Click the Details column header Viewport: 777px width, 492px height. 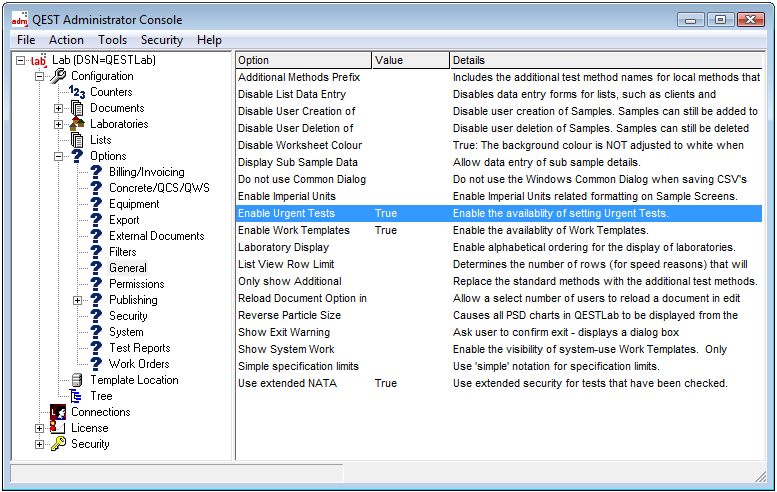click(606, 60)
